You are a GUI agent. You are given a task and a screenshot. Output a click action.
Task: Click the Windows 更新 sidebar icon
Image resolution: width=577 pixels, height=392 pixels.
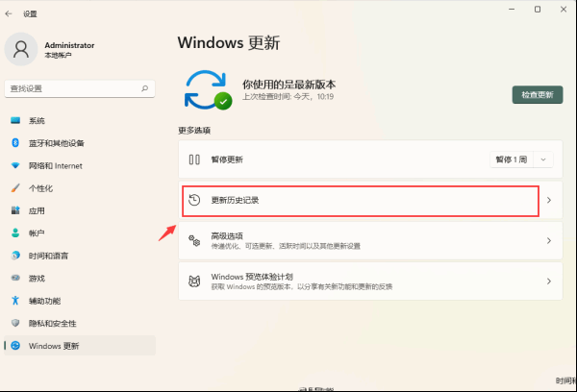coord(15,346)
